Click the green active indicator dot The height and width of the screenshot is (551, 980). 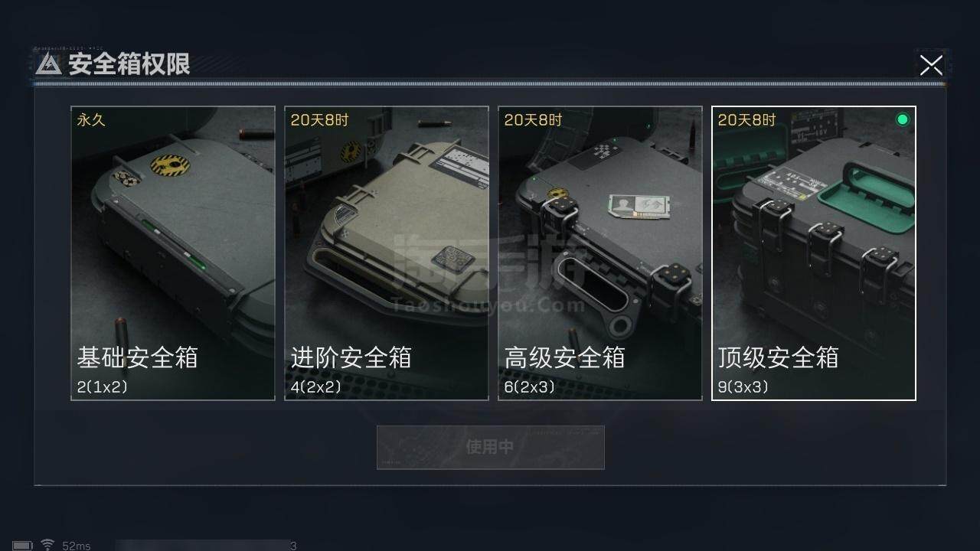(903, 119)
